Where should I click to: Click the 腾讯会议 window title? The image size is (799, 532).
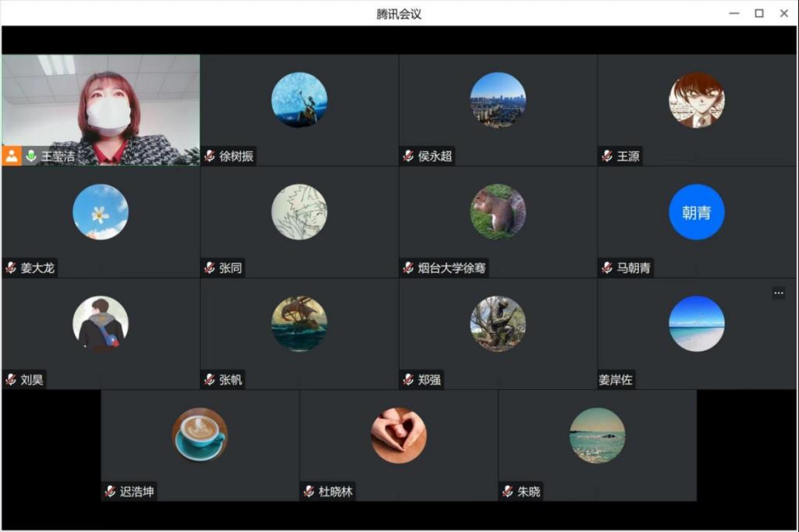point(399,13)
